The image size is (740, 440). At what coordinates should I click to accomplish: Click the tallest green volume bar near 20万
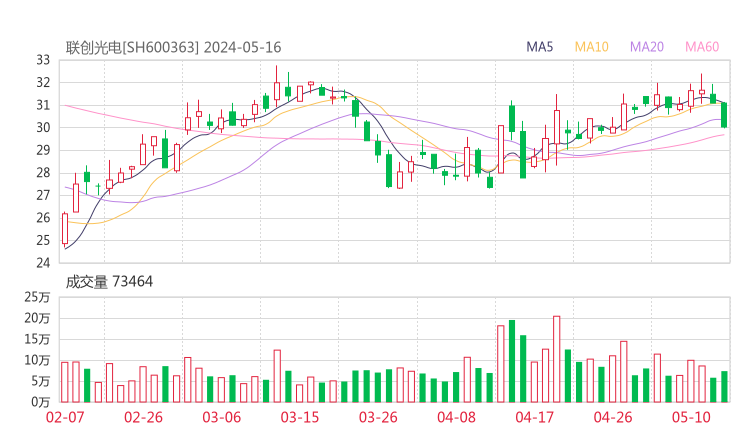coord(512,361)
